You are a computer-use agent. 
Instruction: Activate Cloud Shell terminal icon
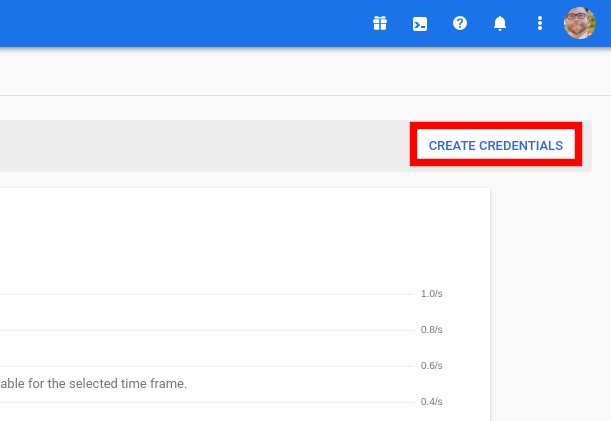click(x=420, y=24)
